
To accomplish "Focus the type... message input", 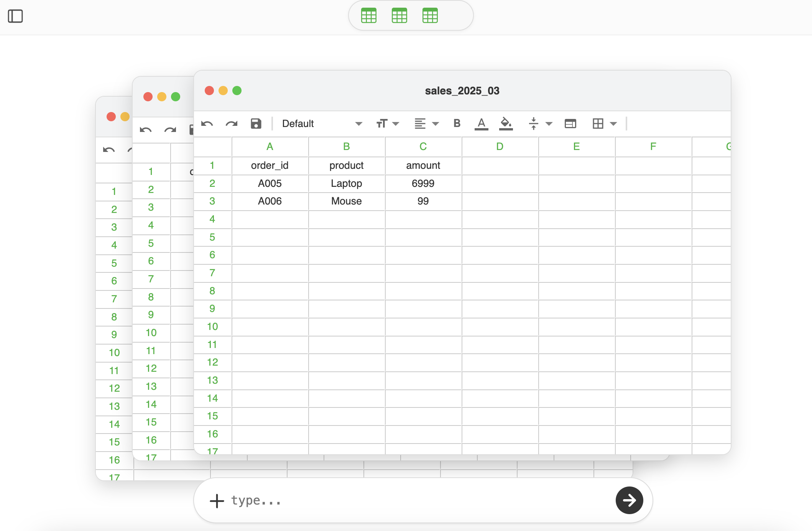I will pos(418,501).
